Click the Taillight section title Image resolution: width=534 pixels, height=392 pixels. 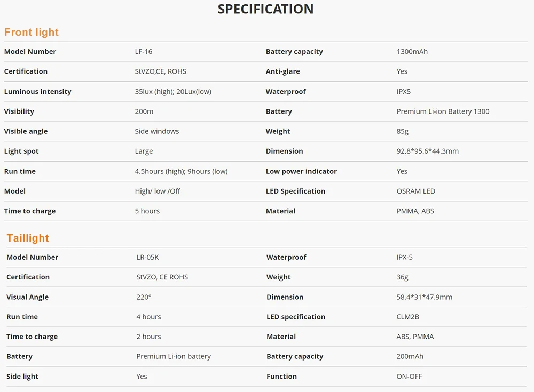tap(28, 238)
